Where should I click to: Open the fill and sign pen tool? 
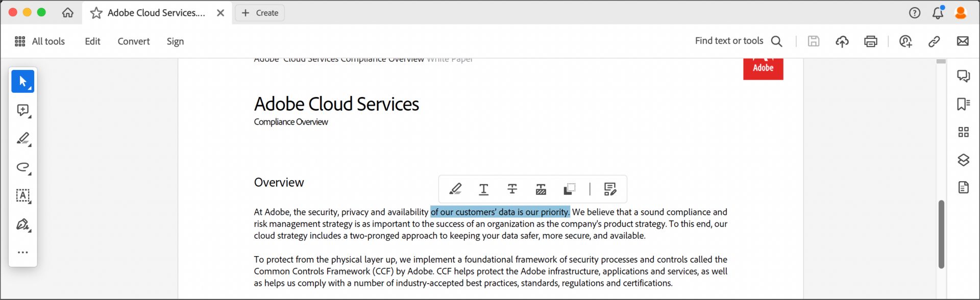[x=22, y=224]
